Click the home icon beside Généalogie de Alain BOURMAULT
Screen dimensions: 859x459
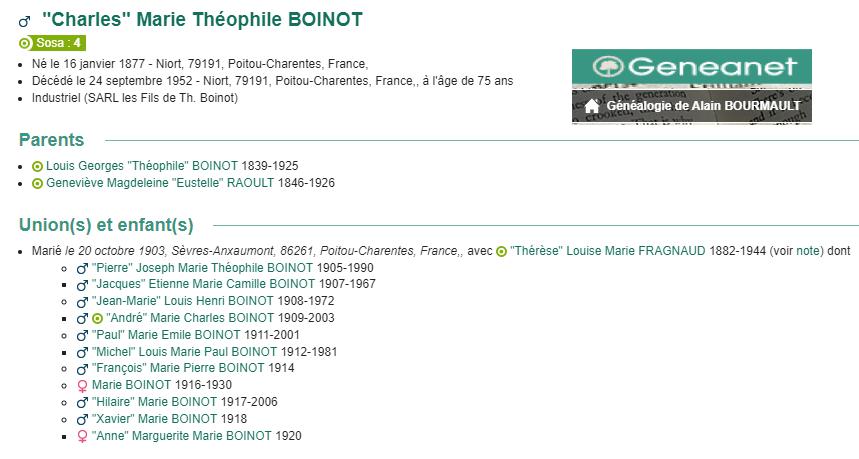pos(592,106)
